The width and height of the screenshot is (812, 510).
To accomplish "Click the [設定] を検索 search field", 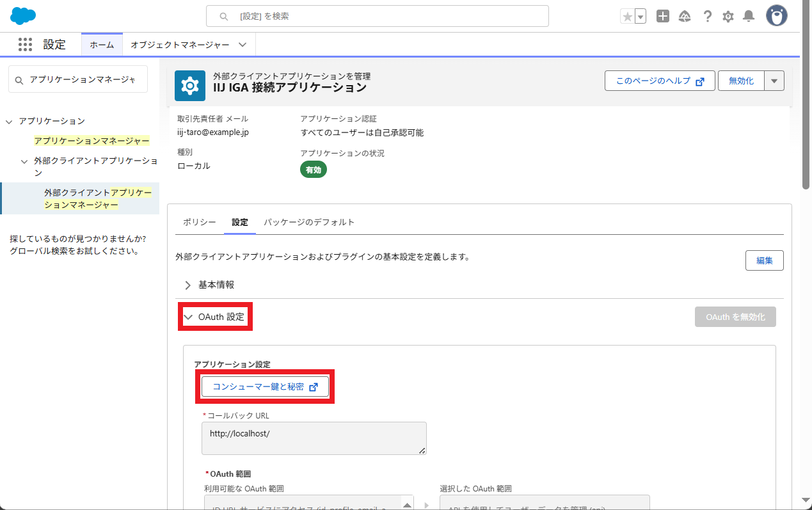I will coord(378,16).
